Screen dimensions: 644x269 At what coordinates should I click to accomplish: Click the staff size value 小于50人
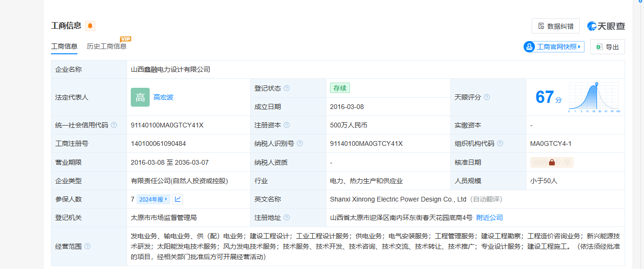[544, 181]
